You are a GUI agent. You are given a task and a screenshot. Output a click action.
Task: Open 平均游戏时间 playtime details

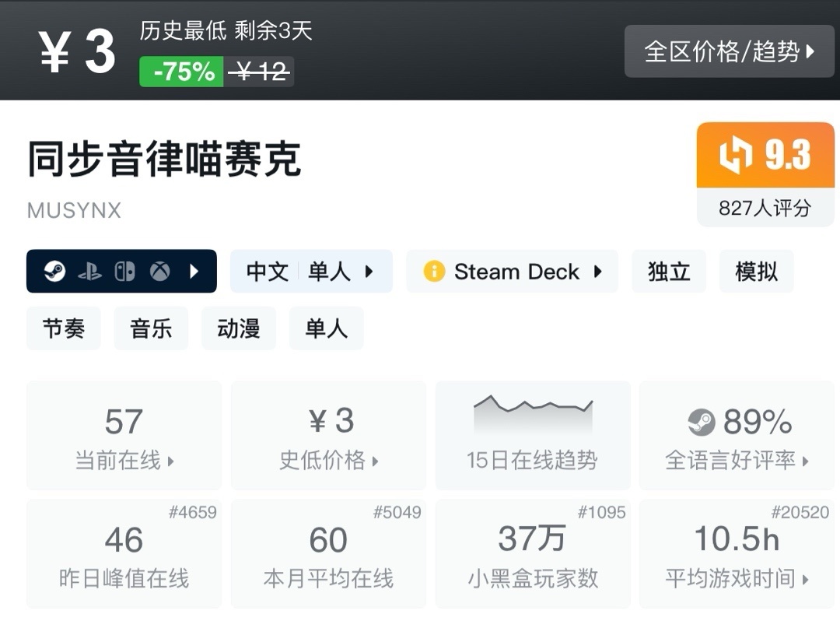(x=737, y=554)
